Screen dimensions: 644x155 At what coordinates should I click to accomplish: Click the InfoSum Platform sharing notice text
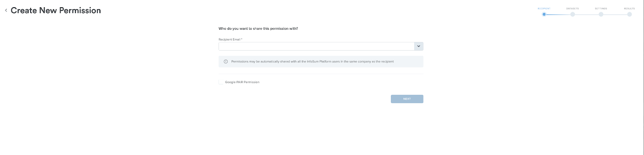[x=312, y=61]
